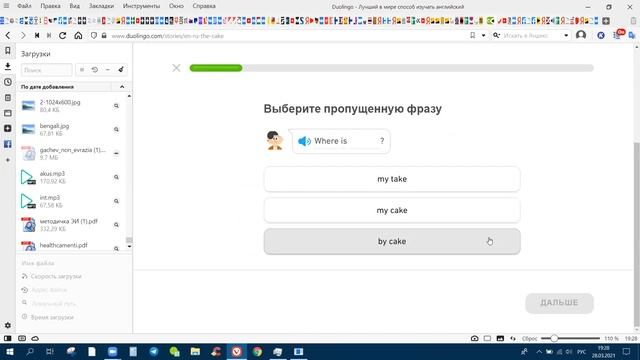
Task: Open the Notes panel icon
Action: 7,98
